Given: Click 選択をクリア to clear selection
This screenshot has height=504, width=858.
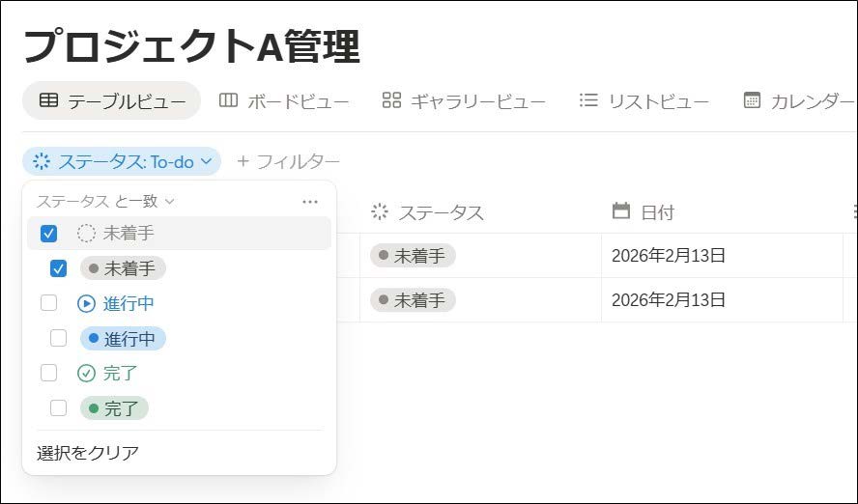Looking at the screenshot, I should [x=88, y=453].
